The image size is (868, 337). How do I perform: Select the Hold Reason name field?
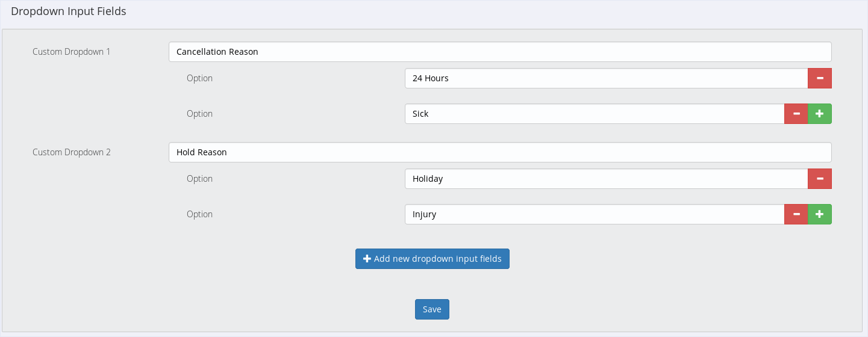500,152
